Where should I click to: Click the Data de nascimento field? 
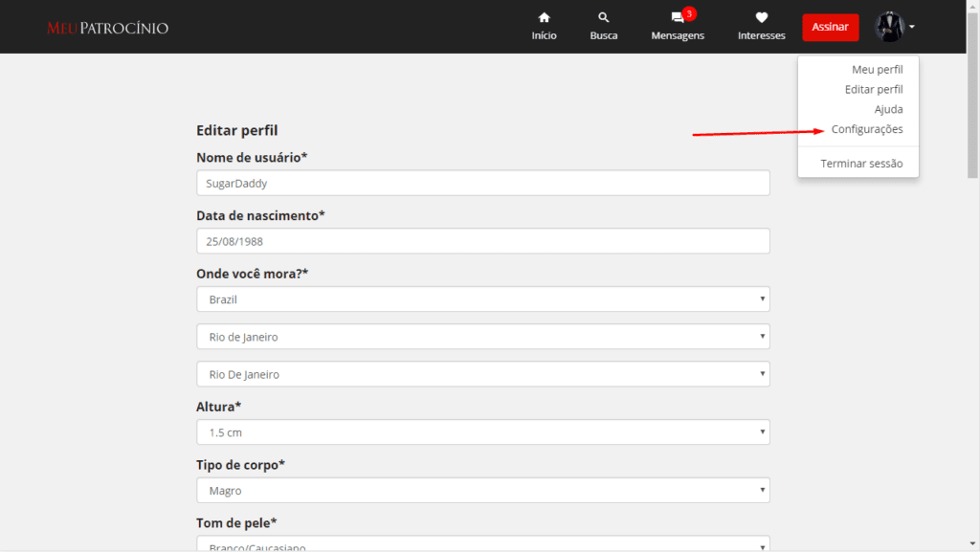tap(483, 241)
